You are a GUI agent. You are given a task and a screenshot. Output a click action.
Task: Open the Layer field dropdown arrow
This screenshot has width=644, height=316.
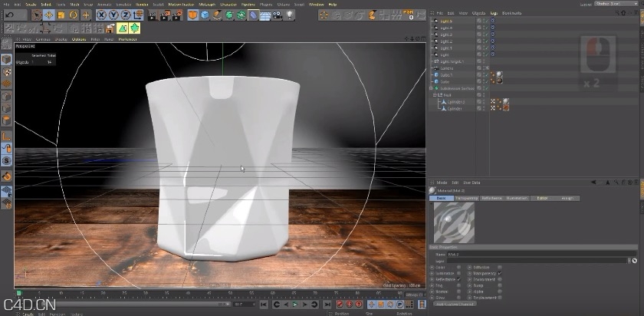pyautogui.click(x=629, y=261)
